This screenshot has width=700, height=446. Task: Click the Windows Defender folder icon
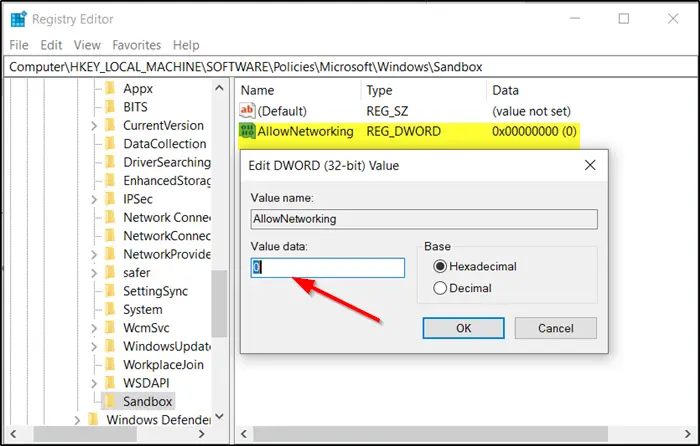coord(93,420)
